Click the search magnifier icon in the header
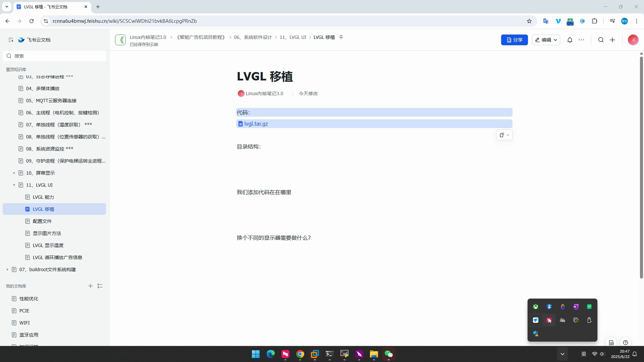Screen dimensions: 644x362 pyautogui.click(x=601, y=40)
